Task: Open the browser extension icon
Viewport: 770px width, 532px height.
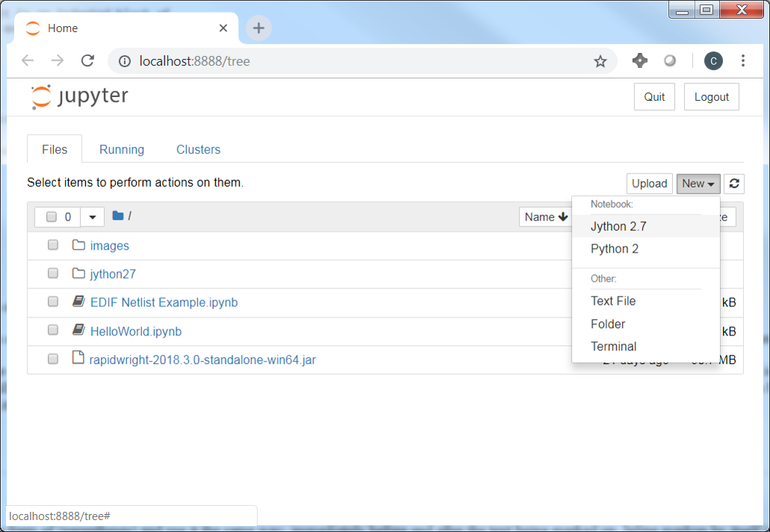Action: [639, 61]
